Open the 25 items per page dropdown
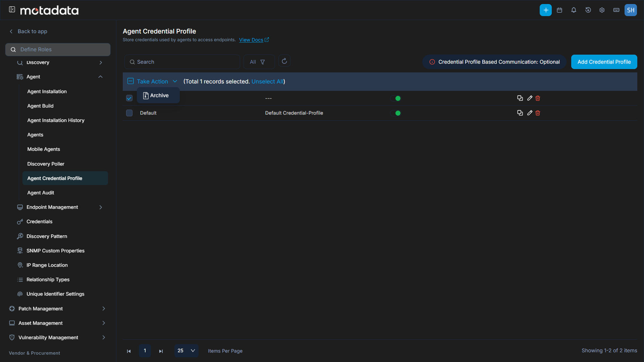The height and width of the screenshot is (362, 644). pos(186,351)
